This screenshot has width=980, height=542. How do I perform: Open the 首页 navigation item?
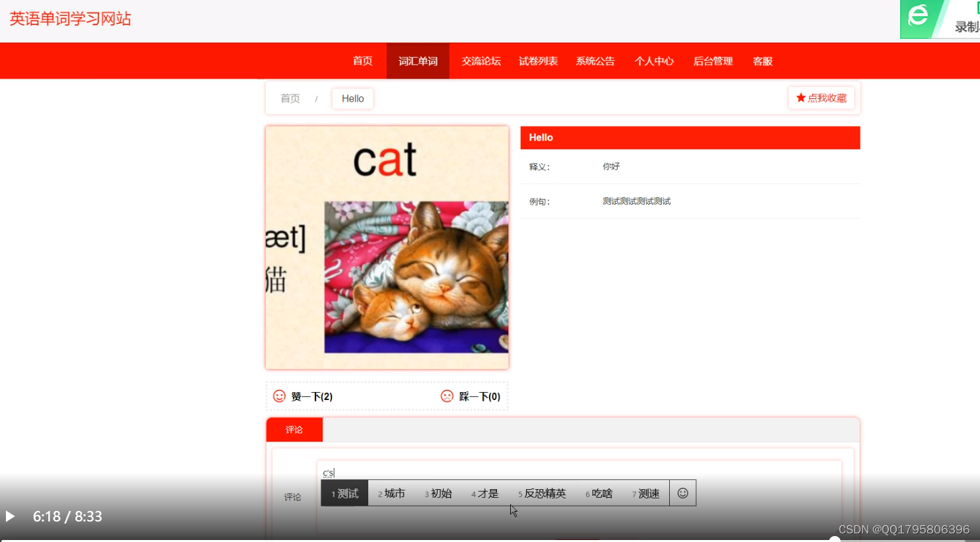pos(362,61)
